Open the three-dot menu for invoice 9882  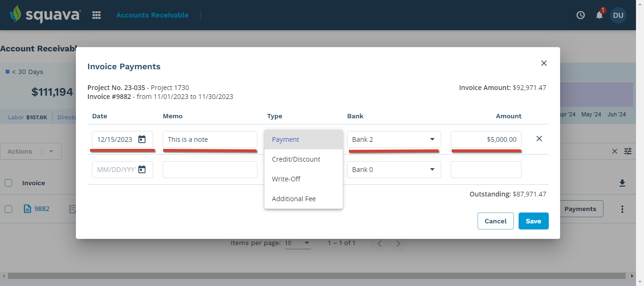(x=622, y=208)
